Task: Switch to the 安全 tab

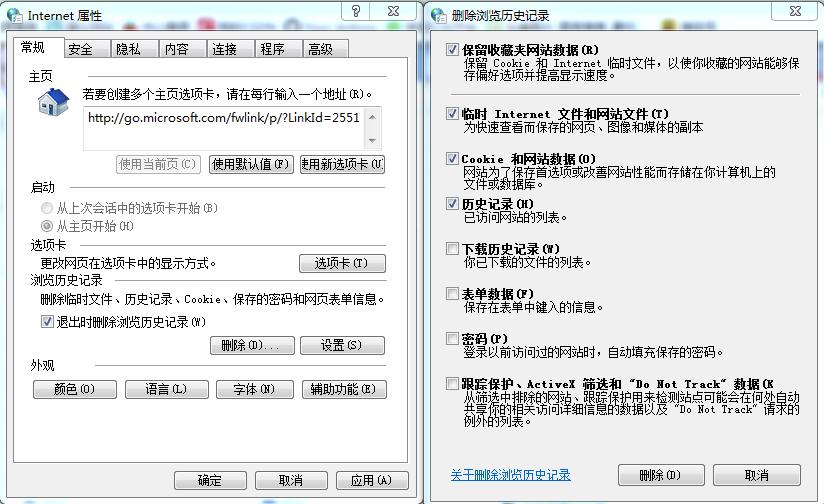Action: click(x=87, y=49)
